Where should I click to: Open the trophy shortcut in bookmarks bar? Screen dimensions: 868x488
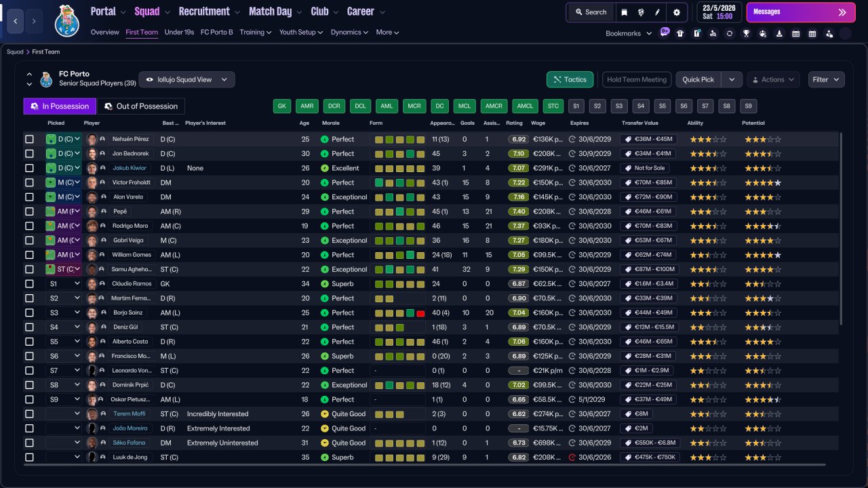pyautogui.click(x=746, y=33)
